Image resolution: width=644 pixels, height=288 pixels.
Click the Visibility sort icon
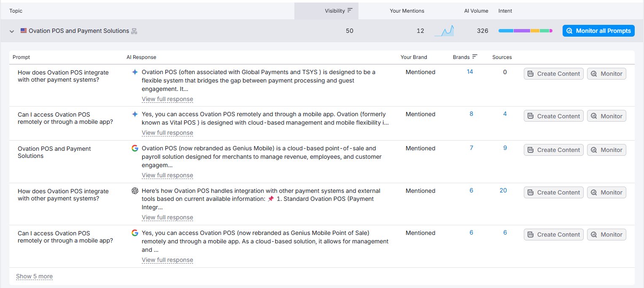(x=350, y=11)
